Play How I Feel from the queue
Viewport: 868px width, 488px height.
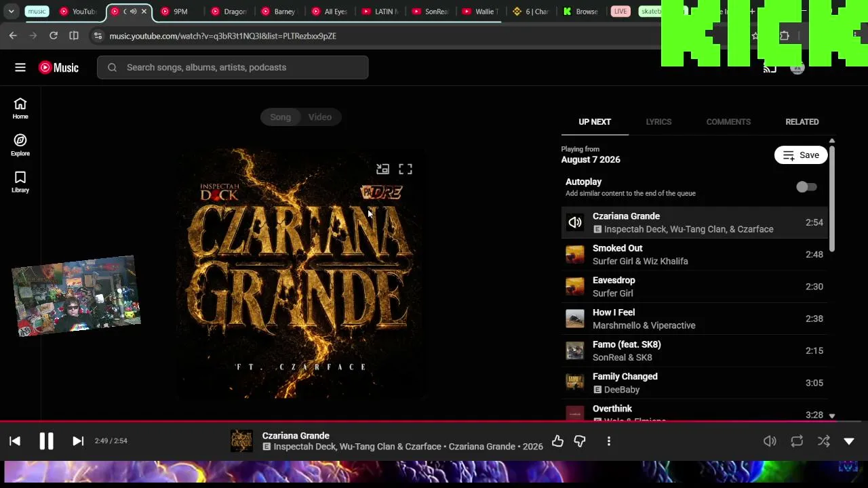pyautogui.click(x=694, y=319)
